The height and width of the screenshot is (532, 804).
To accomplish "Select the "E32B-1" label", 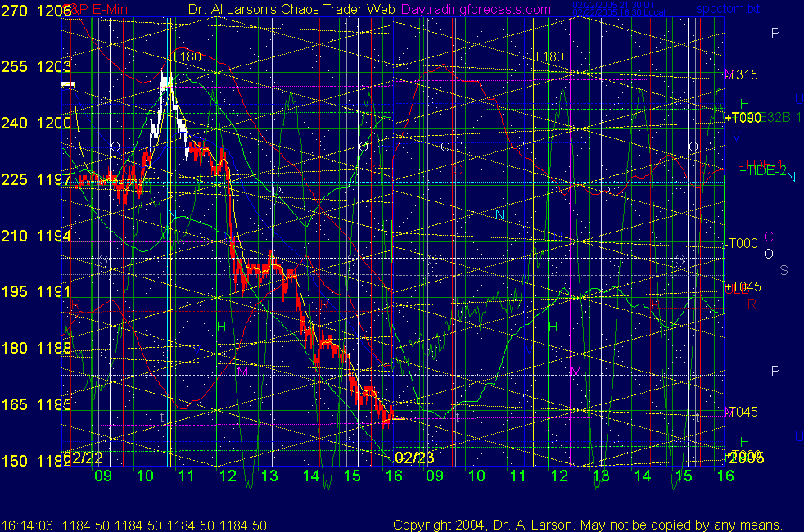I will click(780, 118).
